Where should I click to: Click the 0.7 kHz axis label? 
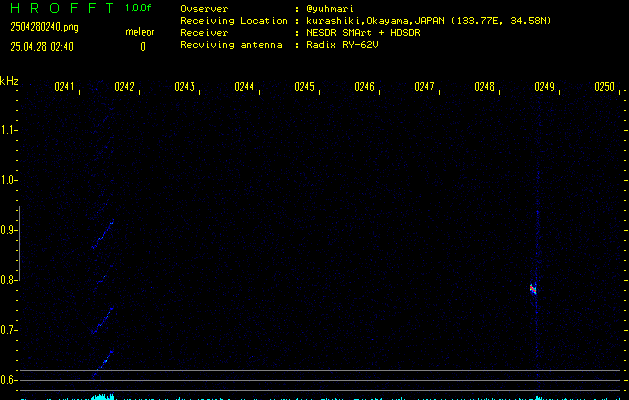click(7, 330)
